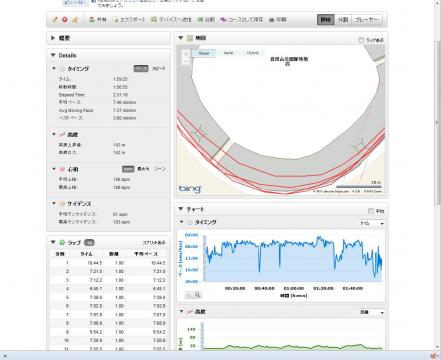
Task: Collapse the ラップ laps panel
Action: [53, 242]
